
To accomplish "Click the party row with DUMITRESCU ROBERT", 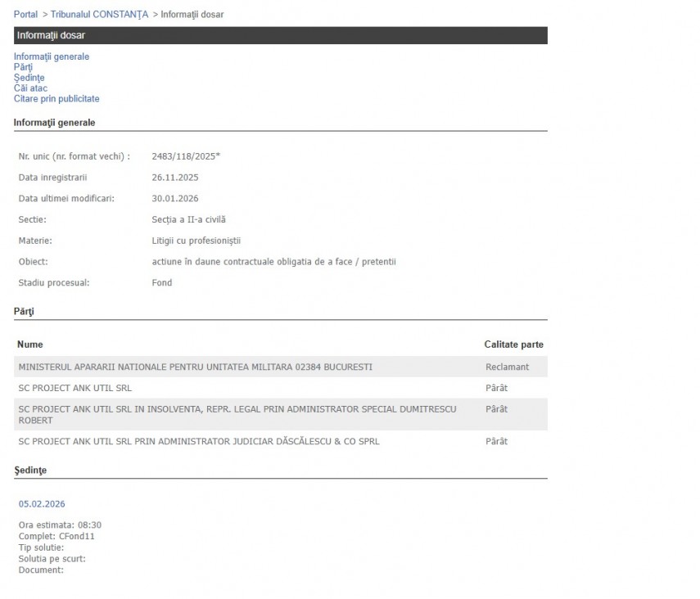I will [237, 414].
